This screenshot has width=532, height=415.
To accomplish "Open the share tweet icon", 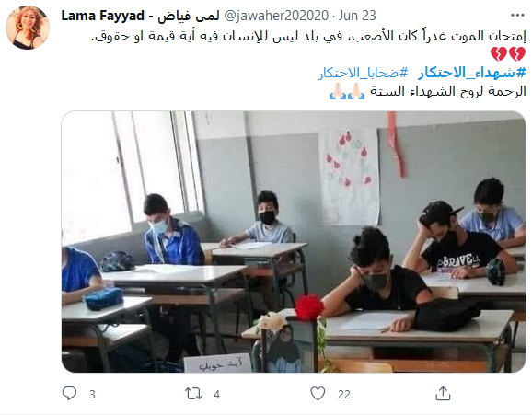I will click(x=443, y=393).
